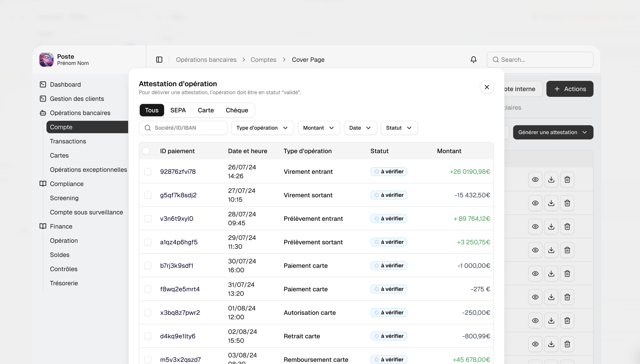Switch to the SEPA tab
Image resolution: width=640 pixels, height=364 pixels.
coord(178,110)
